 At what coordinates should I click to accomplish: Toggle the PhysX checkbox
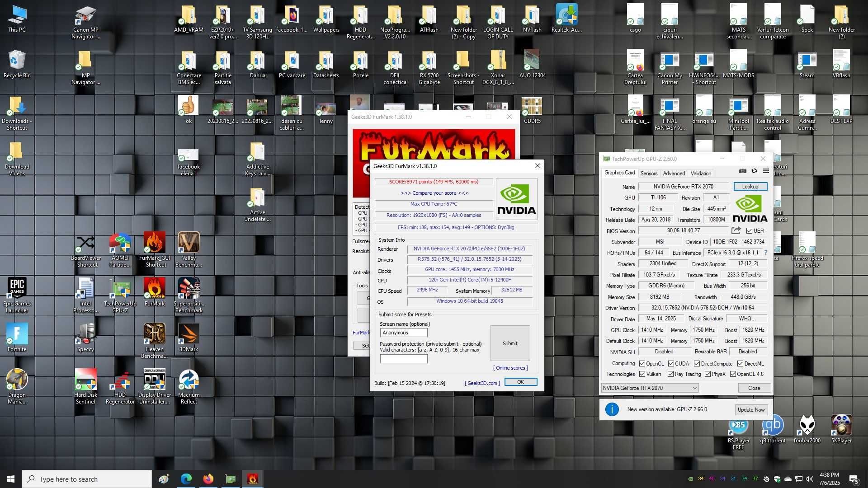[708, 374]
